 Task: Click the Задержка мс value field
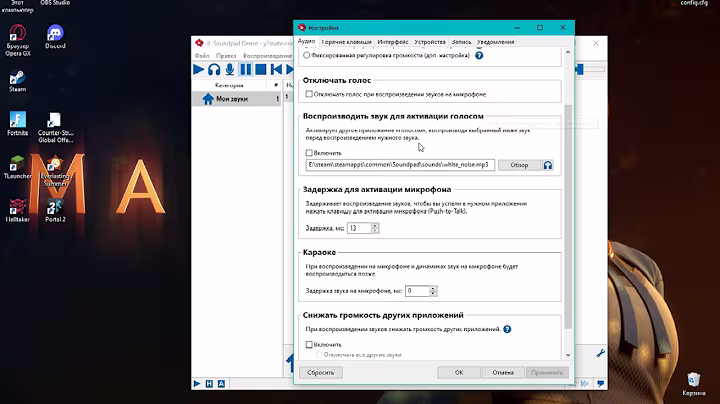point(359,228)
